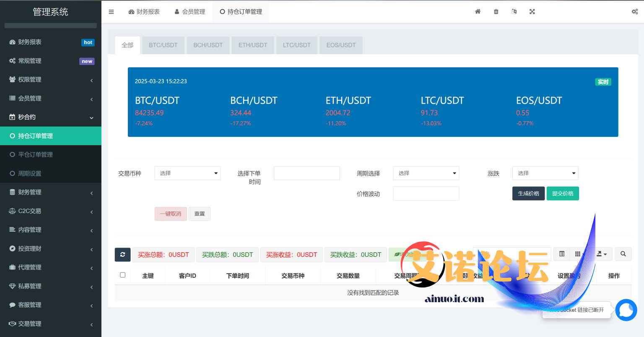Collapse 秒合约 sidebar menu
This screenshot has width=644, height=337.
[51, 117]
